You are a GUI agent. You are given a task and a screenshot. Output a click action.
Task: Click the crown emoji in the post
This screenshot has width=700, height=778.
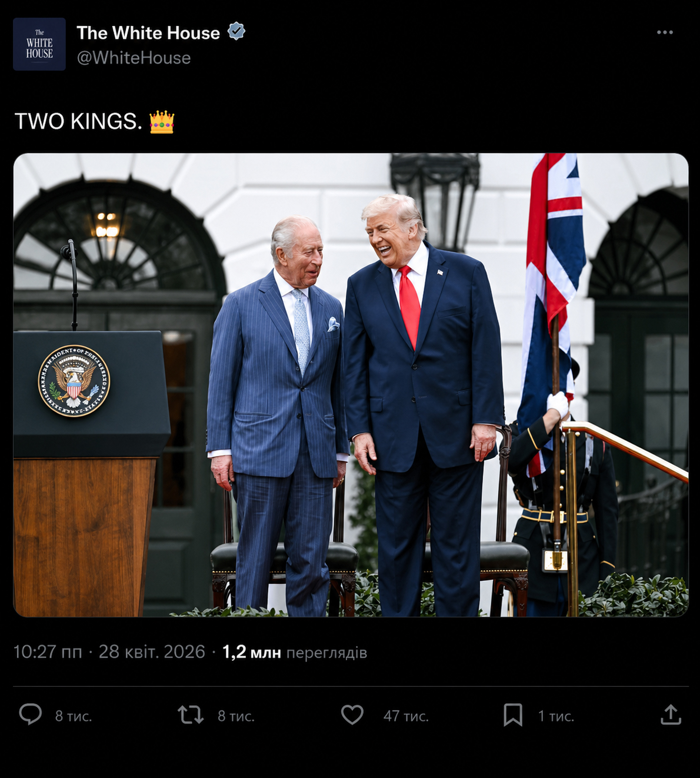(x=162, y=122)
